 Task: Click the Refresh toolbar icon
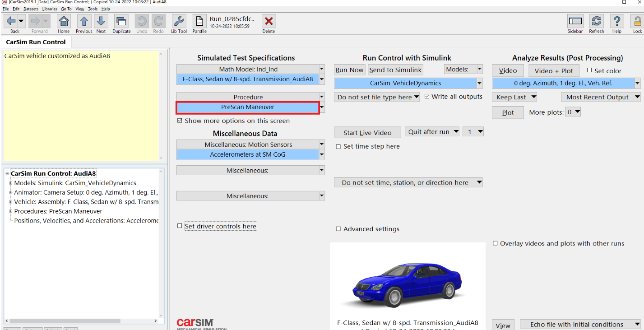[597, 21]
